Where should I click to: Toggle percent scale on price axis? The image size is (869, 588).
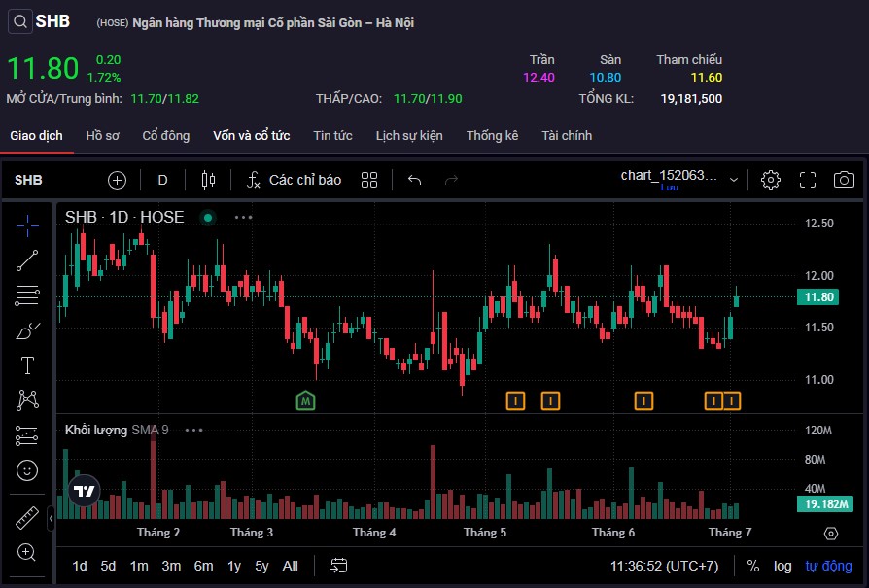click(x=753, y=566)
